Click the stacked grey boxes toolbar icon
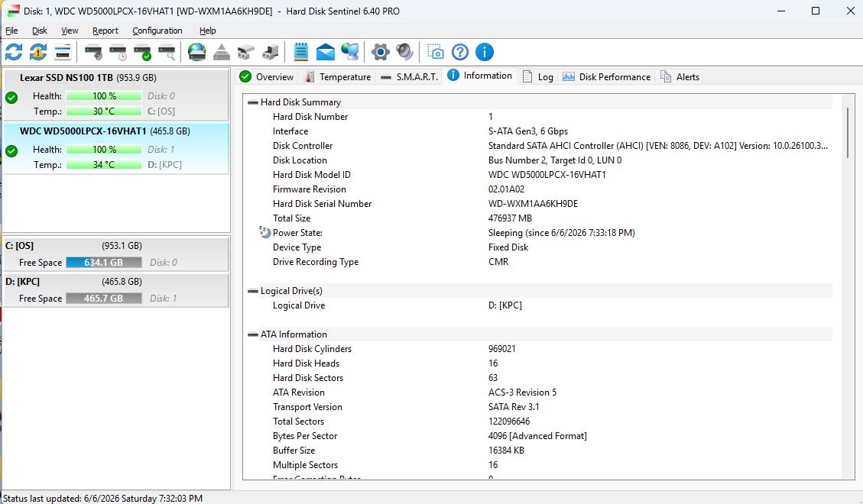This screenshot has height=504, width=863. tap(245, 52)
